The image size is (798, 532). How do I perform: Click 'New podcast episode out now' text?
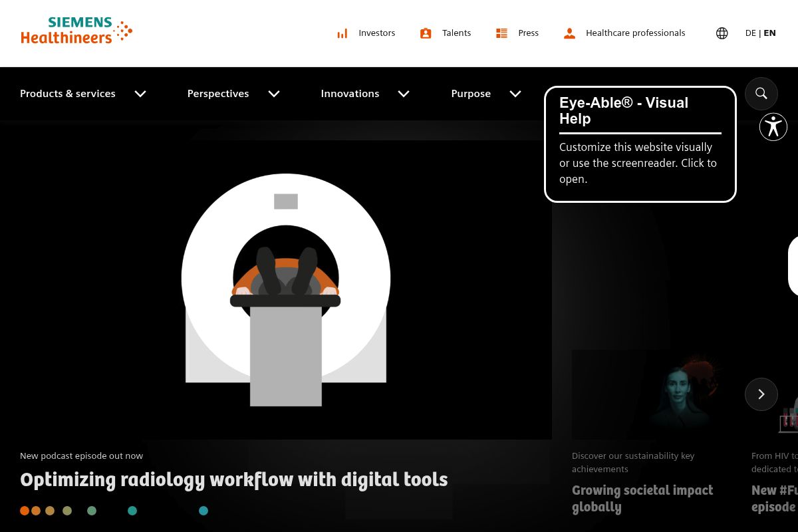[81, 456]
